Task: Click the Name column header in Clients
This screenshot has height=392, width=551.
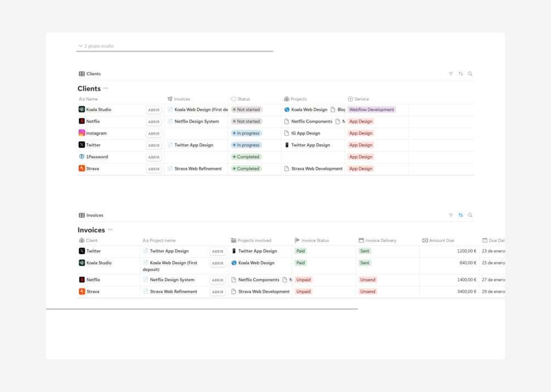Action: 88,99
